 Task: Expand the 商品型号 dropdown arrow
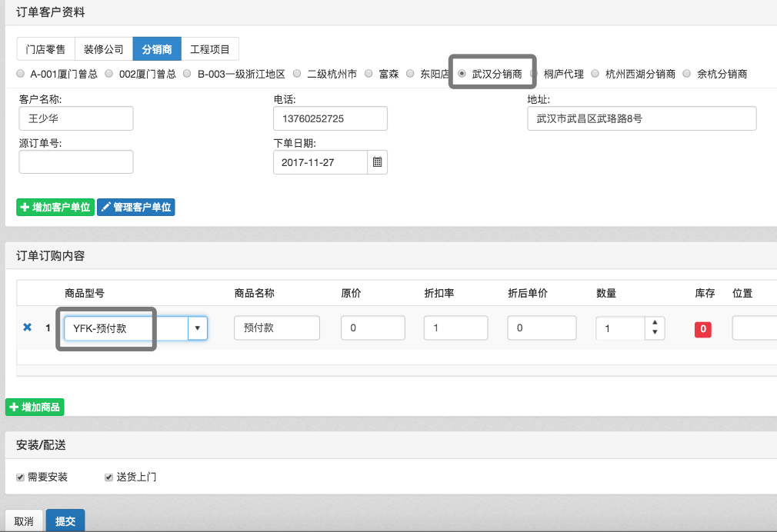click(197, 328)
